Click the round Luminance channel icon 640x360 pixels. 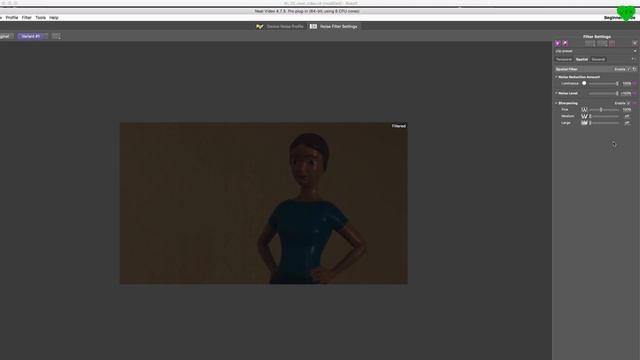584,83
